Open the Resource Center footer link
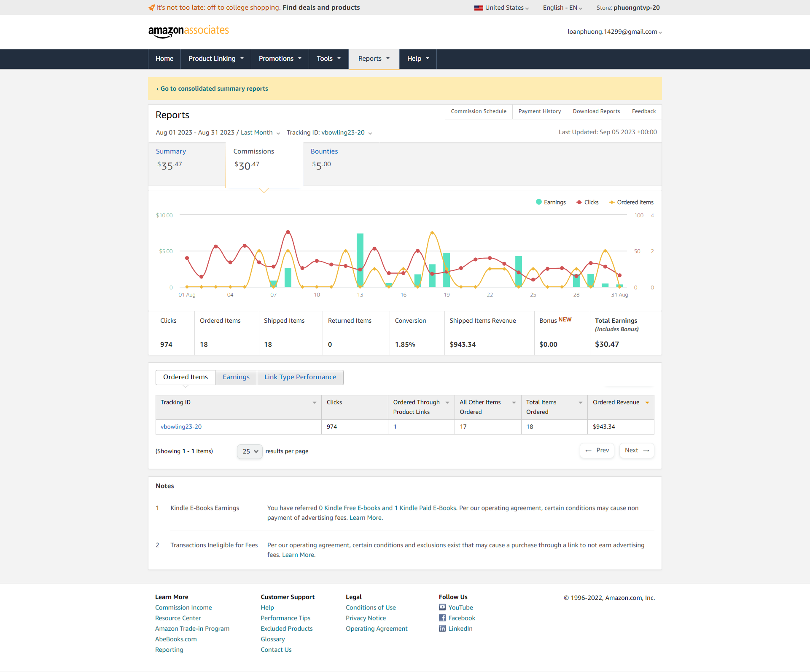Viewport: 810px width, 672px height. pos(178,618)
